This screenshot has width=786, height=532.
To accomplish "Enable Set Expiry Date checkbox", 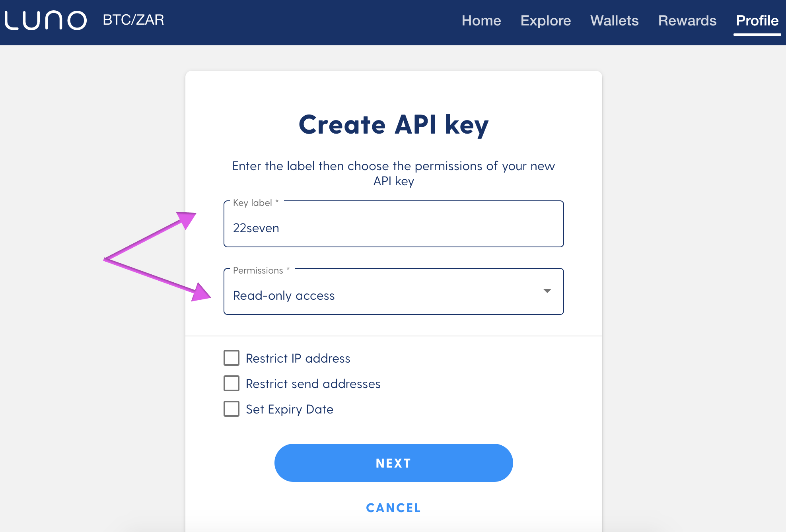I will coord(231,408).
